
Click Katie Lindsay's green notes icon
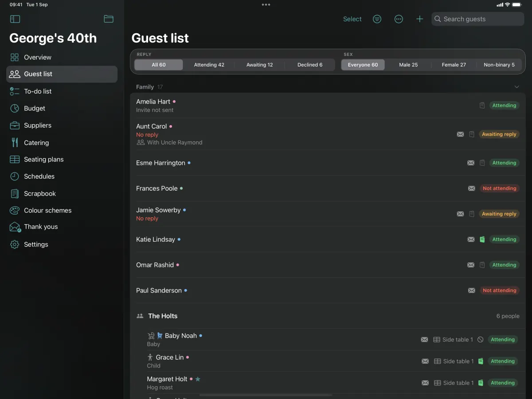pyautogui.click(x=482, y=239)
